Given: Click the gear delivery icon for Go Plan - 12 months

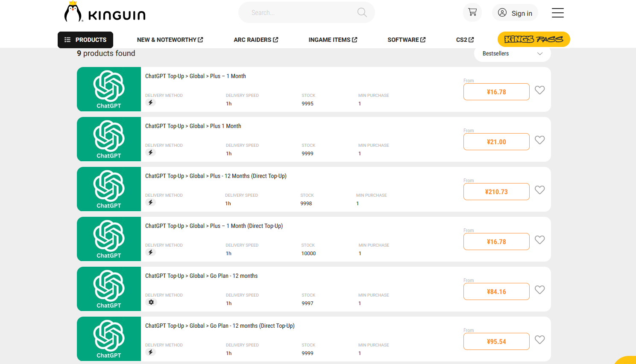Looking at the screenshot, I should 151,302.
